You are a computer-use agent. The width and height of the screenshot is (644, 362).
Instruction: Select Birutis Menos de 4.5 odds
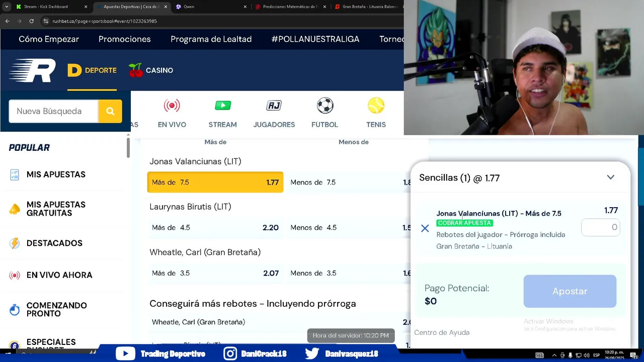coord(349,228)
